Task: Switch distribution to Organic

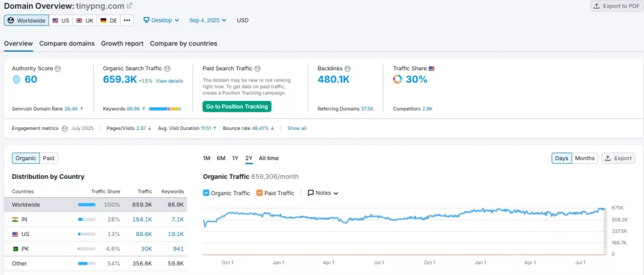Action: [x=26, y=158]
